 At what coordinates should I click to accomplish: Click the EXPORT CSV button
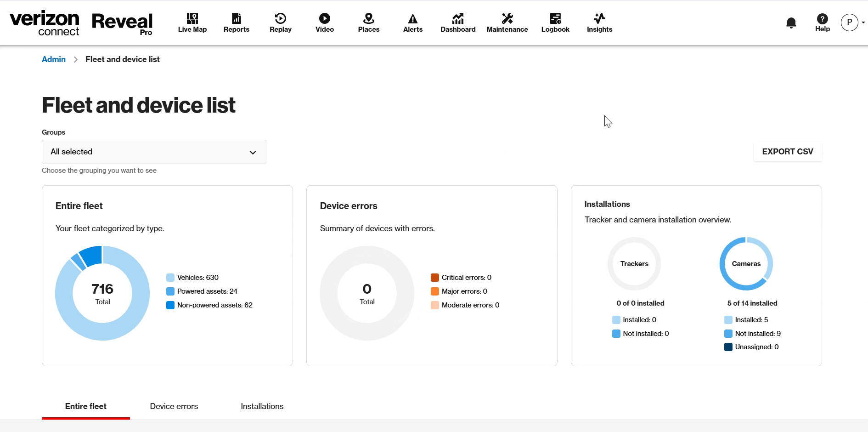(x=788, y=152)
